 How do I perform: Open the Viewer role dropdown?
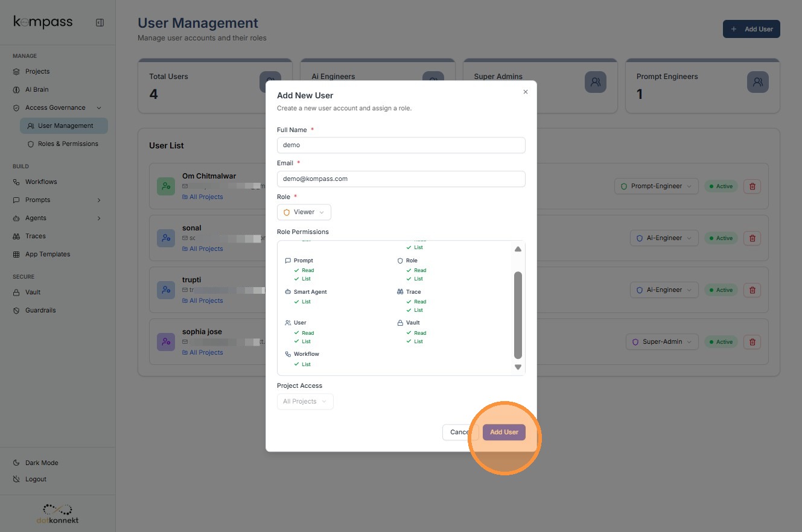coord(304,212)
